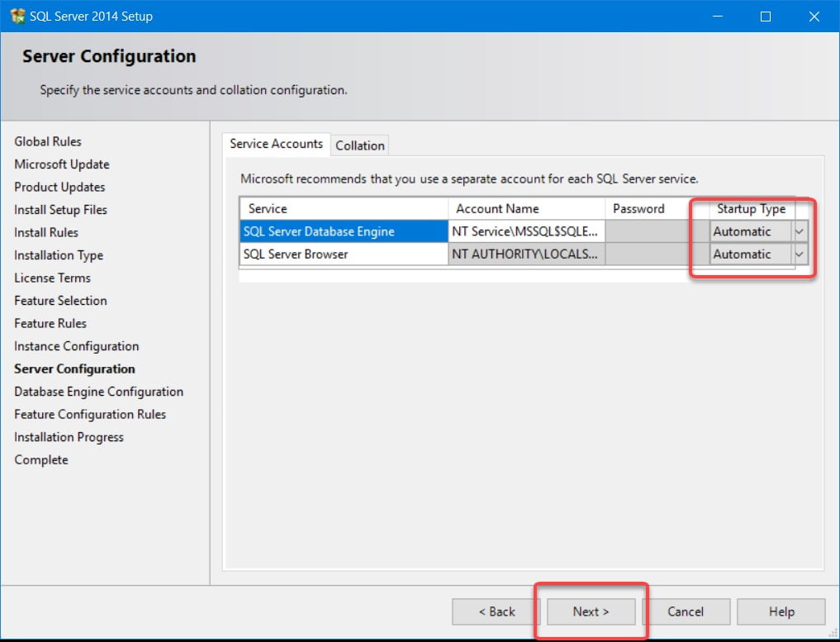Edit account name NT Service\MSSQL$SQLE...
840x642 pixels.
click(x=527, y=231)
